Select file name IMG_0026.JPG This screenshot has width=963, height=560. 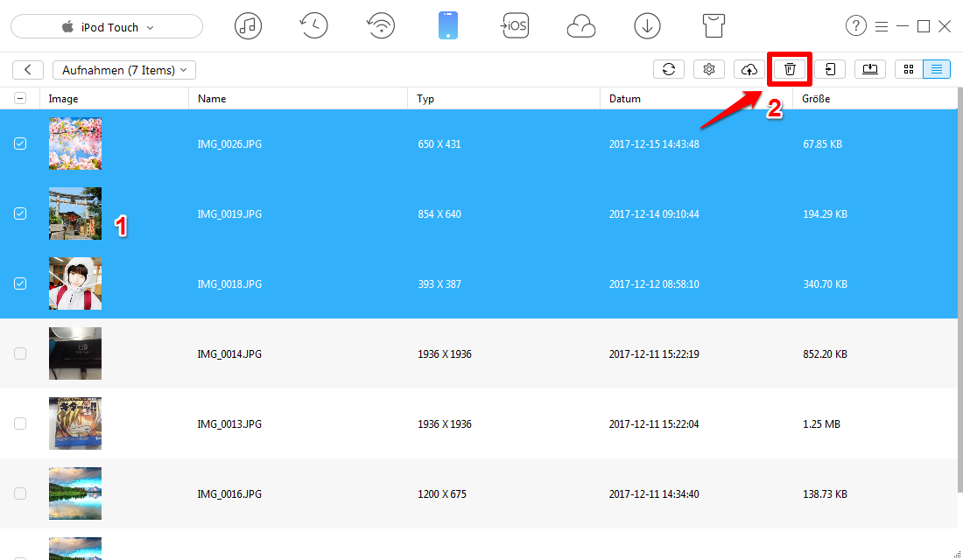pyautogui.click(x=229, y=144)
